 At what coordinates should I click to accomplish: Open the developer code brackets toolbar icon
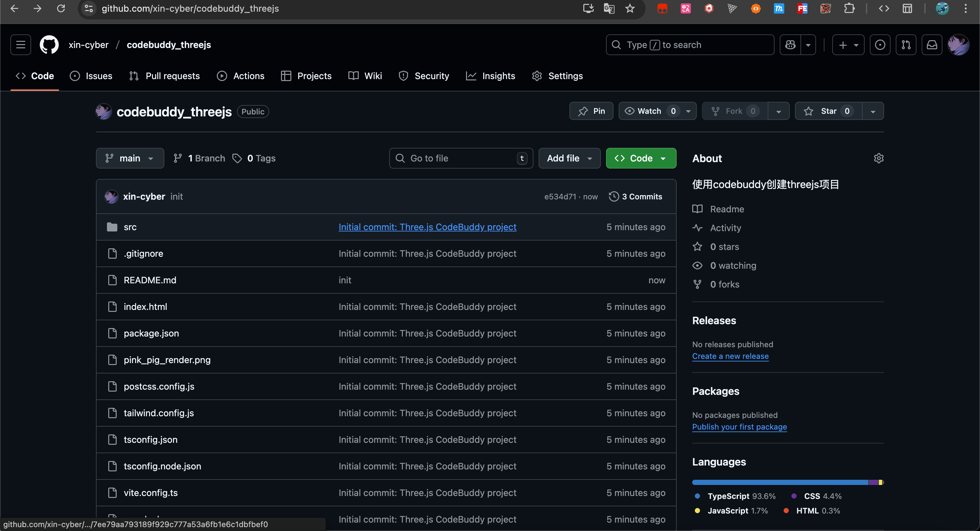pyautogui.click(x=884, y=8)
